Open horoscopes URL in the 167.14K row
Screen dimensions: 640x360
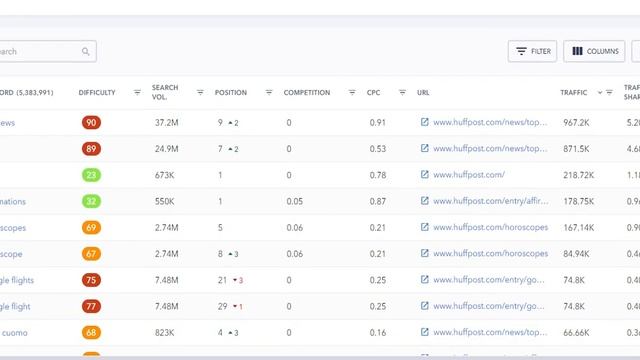(x=491, y=227)
